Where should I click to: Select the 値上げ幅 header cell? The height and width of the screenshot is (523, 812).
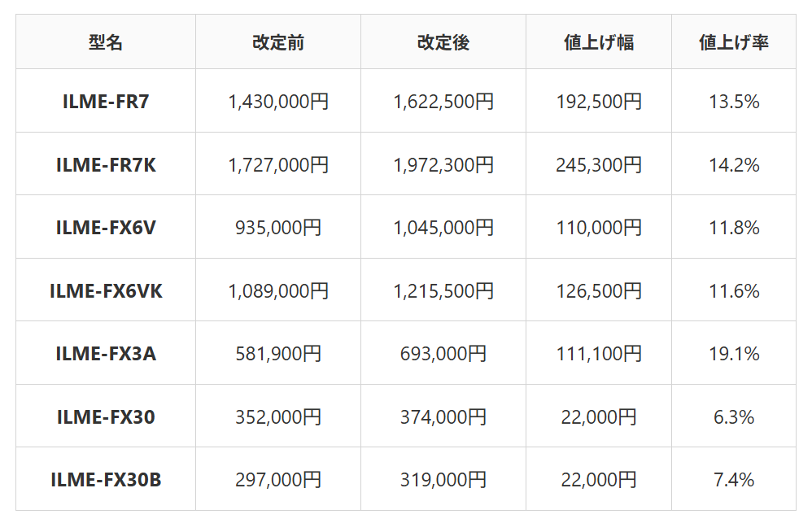(x=599, y=42)
